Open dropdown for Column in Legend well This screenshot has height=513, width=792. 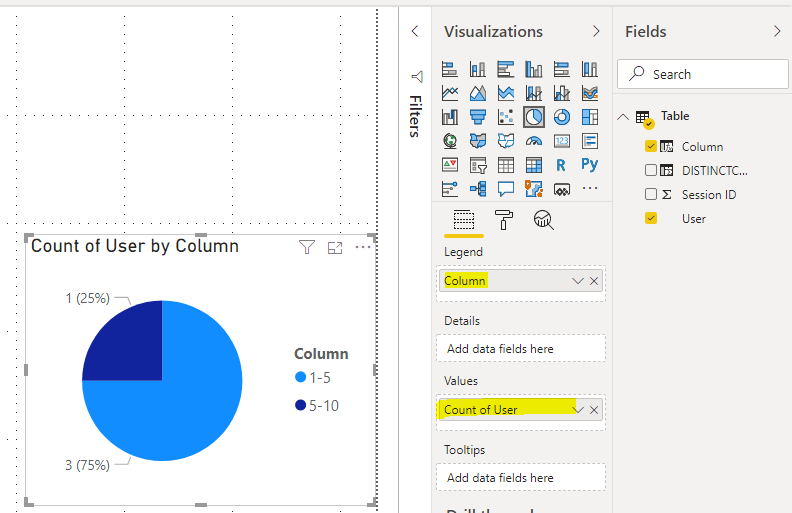(577, 281)
